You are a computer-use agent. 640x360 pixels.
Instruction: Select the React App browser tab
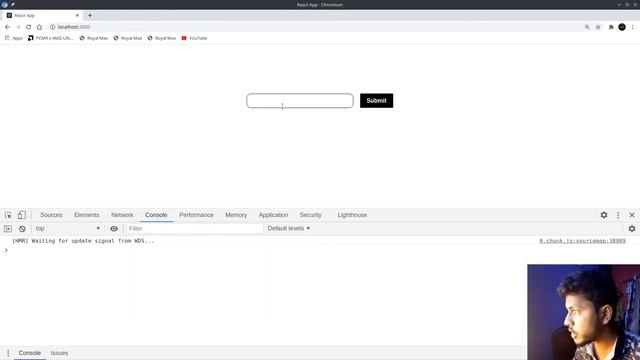coord(42,16)
